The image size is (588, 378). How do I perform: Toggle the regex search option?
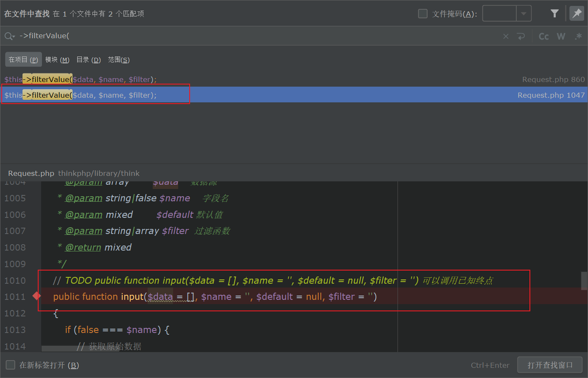578,37
